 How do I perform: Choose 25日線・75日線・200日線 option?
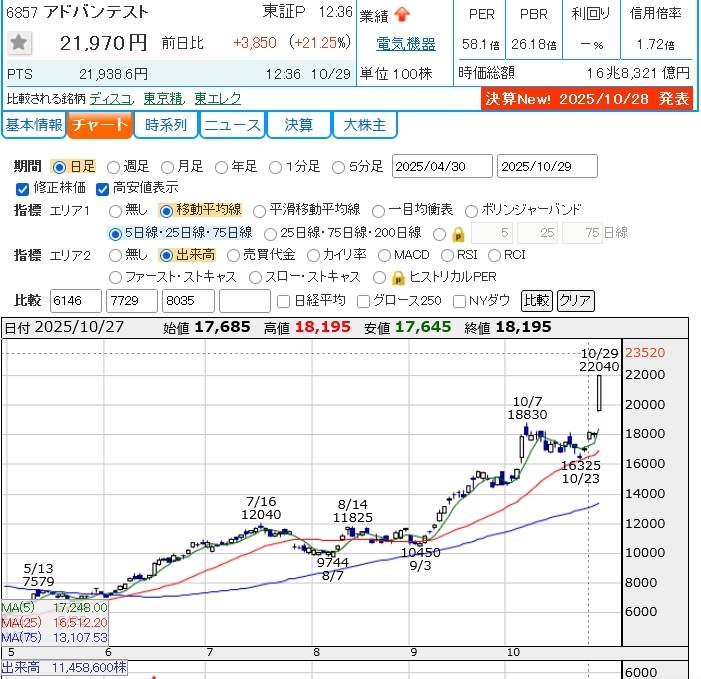270,234
